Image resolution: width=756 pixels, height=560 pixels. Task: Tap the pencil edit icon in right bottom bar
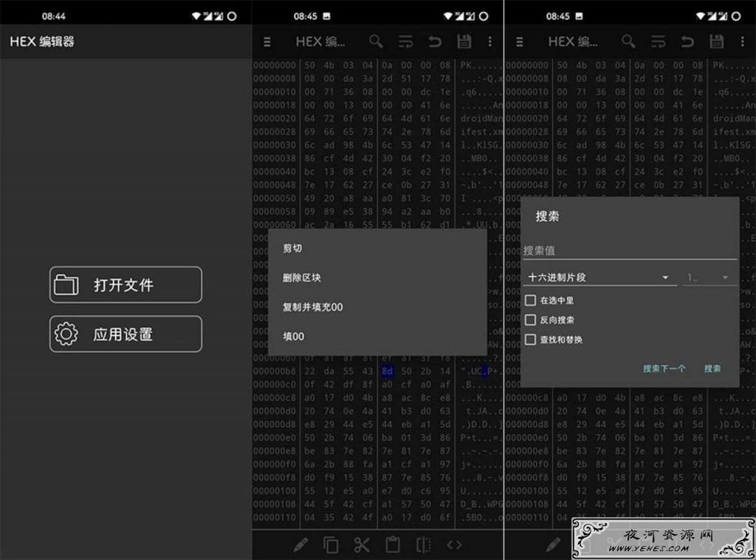click(x=554, y=545)
